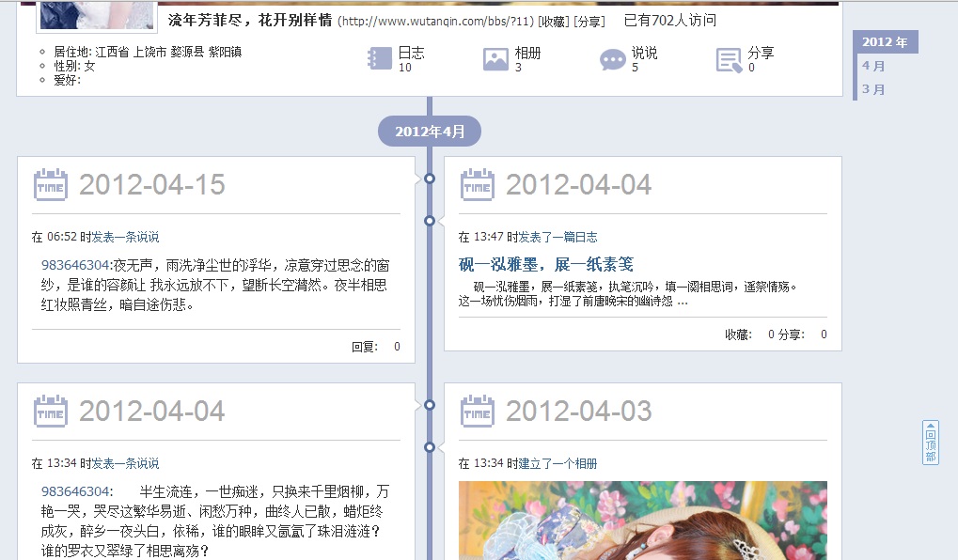Click the photo thumbnail in the 2012-04-03 album

click(x=642, y=521)
